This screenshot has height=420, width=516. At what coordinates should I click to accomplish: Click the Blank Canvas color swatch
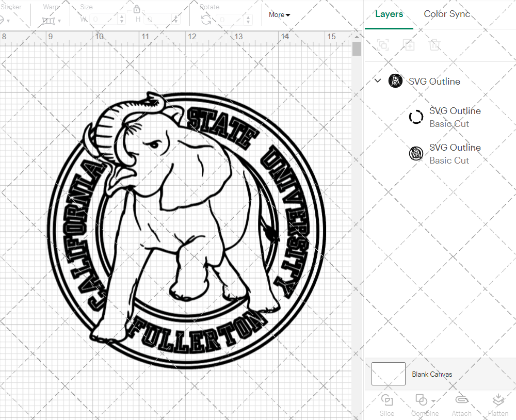(388, 374)
